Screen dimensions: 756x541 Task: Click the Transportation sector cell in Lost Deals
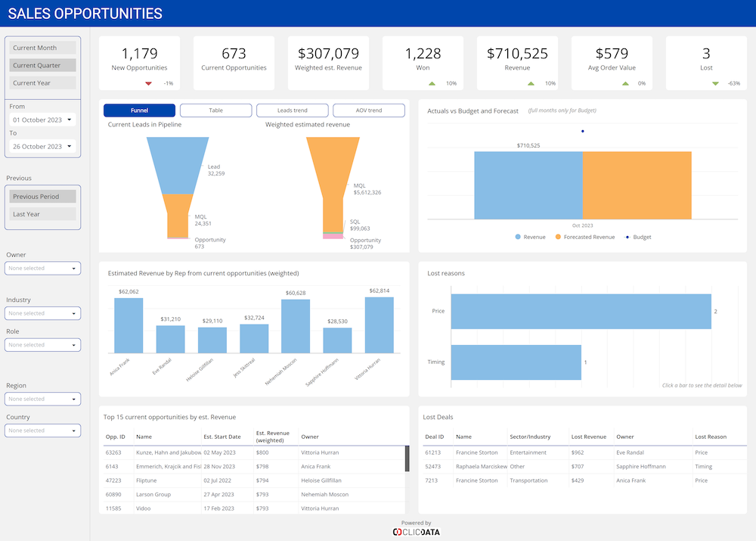tap(528, 480)
